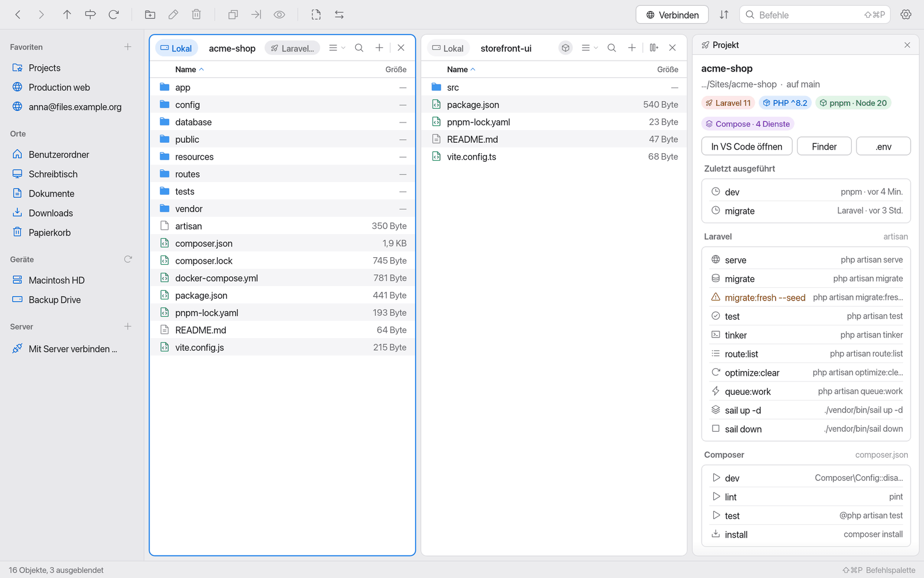Screen dimensions: 924x578
Task: Run the sail up -d command
Action: (806, 410)
